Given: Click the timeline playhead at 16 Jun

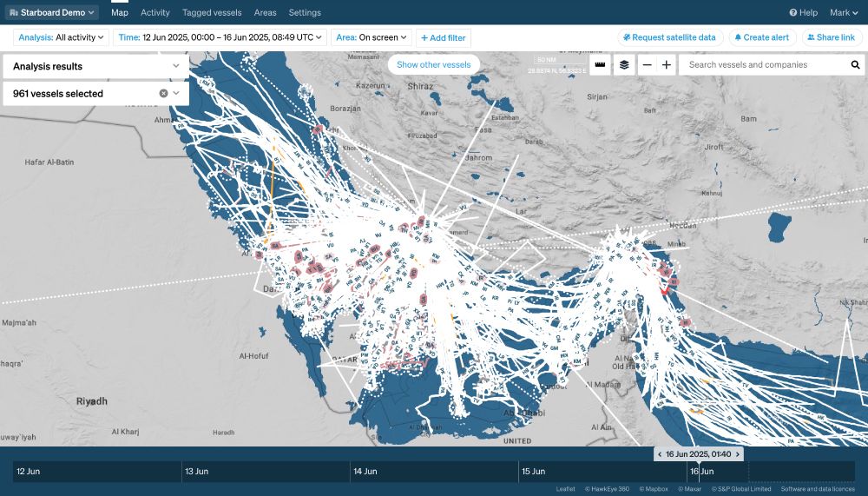Looking at the screenshot, I should pos(699,471).
